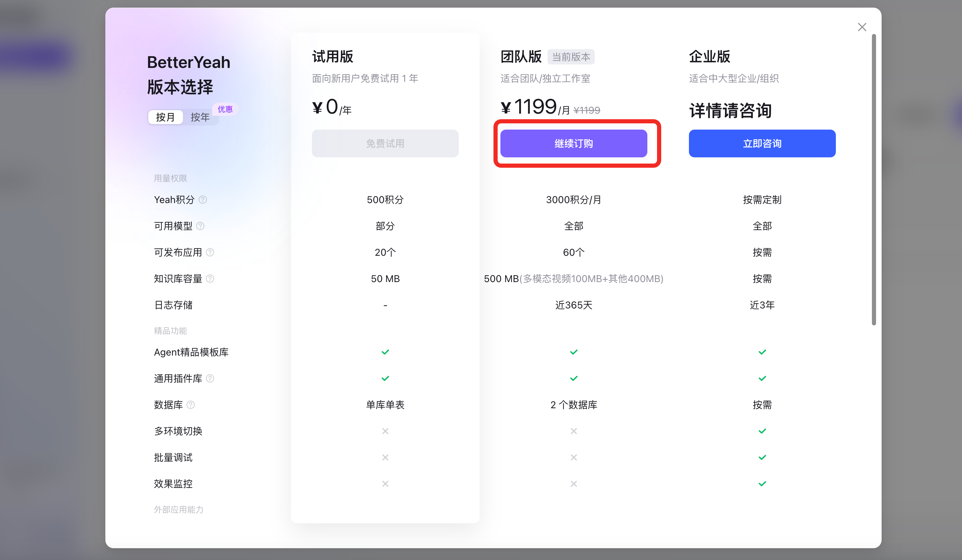
Task: Open help icon next to 可发布应用
Action: (210, 252)
